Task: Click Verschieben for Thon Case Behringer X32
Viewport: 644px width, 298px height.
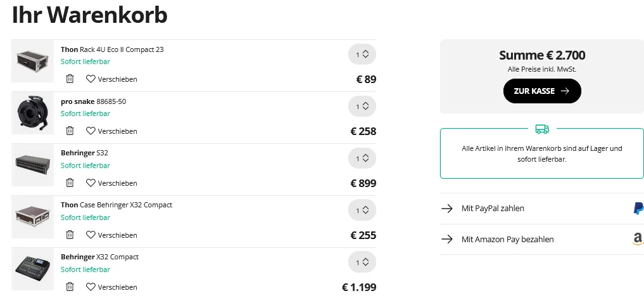Action: [x=111, y=235]
